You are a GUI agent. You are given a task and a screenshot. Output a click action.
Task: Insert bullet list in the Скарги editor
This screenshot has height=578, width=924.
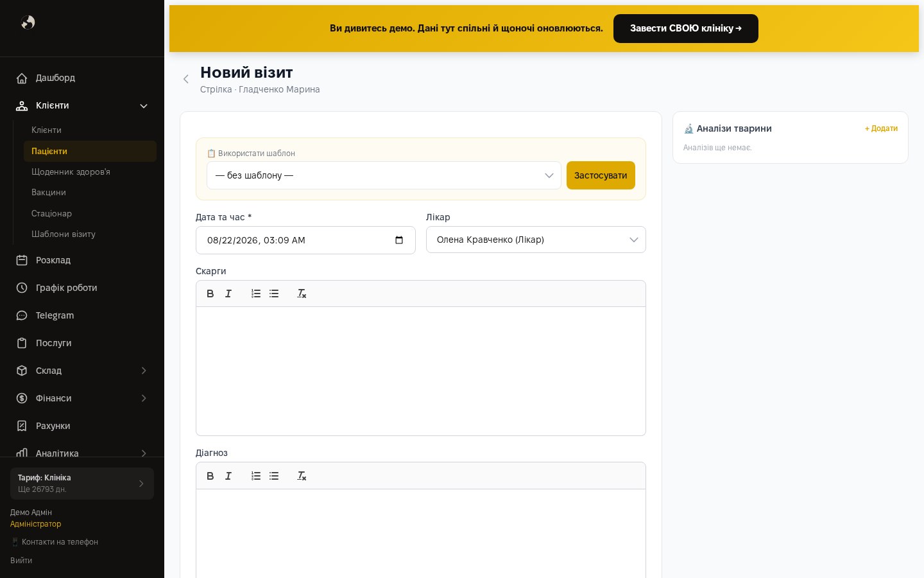click(274, 293)
